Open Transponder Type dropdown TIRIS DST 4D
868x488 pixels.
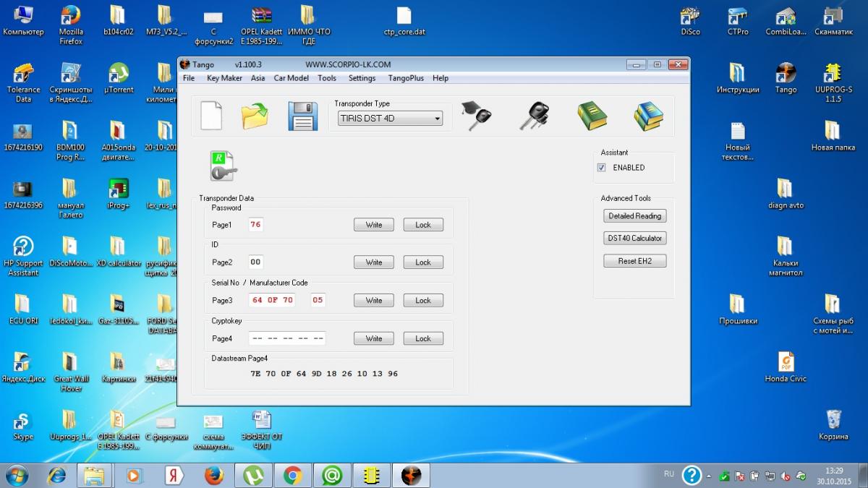(x=390, y=119)
